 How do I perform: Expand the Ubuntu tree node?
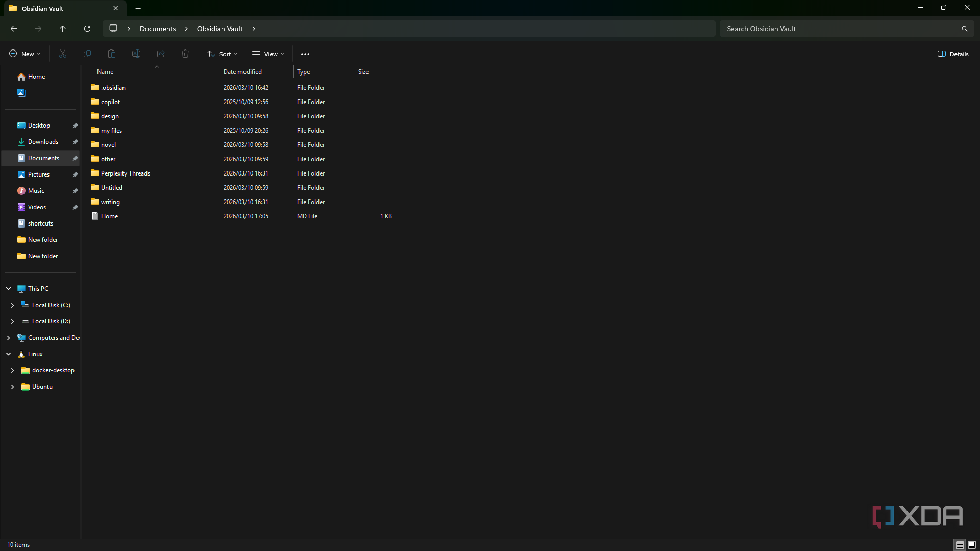point(12,387)
